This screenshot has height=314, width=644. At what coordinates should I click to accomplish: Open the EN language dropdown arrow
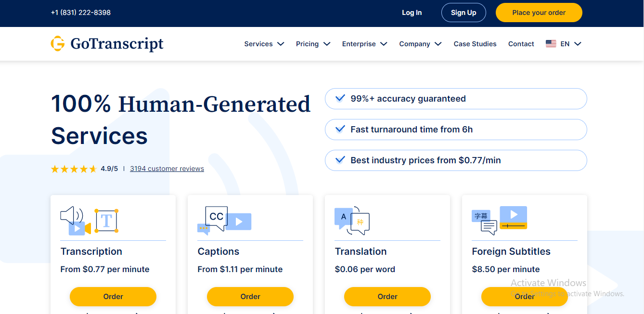(578, 44)
